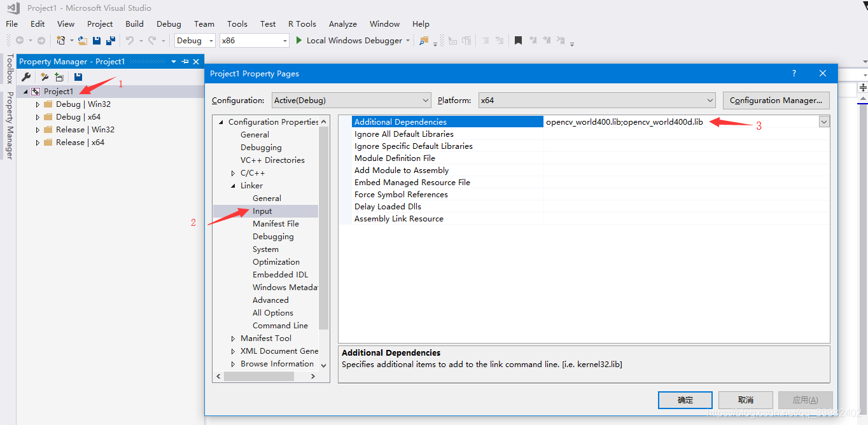
Task: Click the Auto Hide pin icon of Property Manager
Action: pyautogui.click(x=185, y=62)
